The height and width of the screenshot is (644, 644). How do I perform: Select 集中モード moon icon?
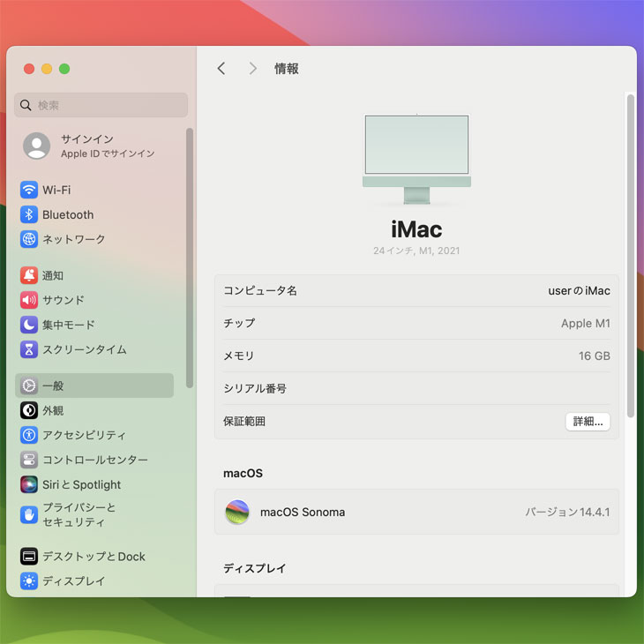click(x=29, y=325)
